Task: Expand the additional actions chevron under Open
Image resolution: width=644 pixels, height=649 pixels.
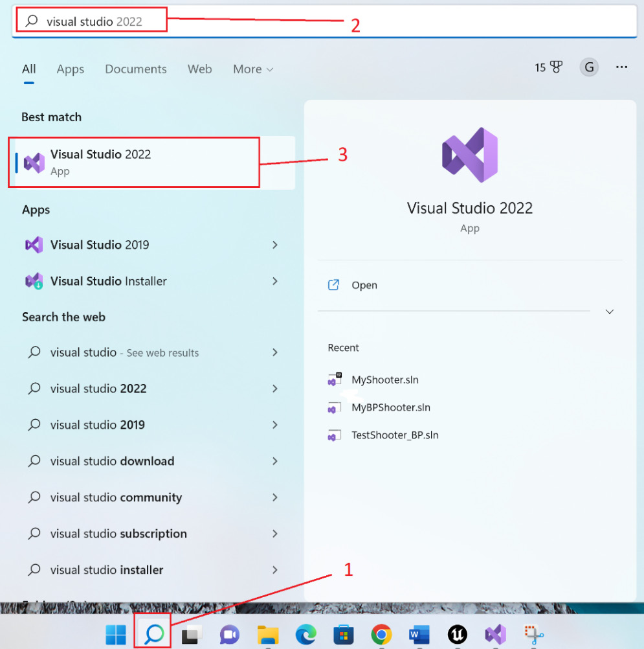Action: (x=609, y=312)
